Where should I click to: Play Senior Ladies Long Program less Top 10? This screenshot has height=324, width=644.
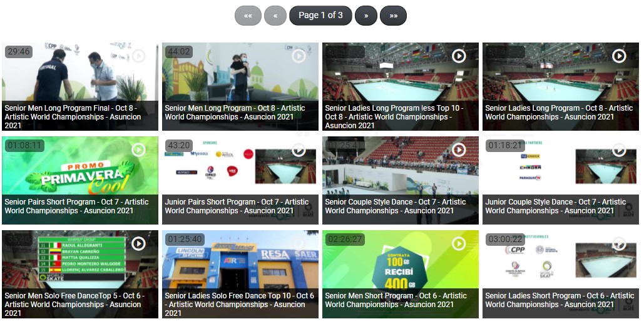point(459,56)
